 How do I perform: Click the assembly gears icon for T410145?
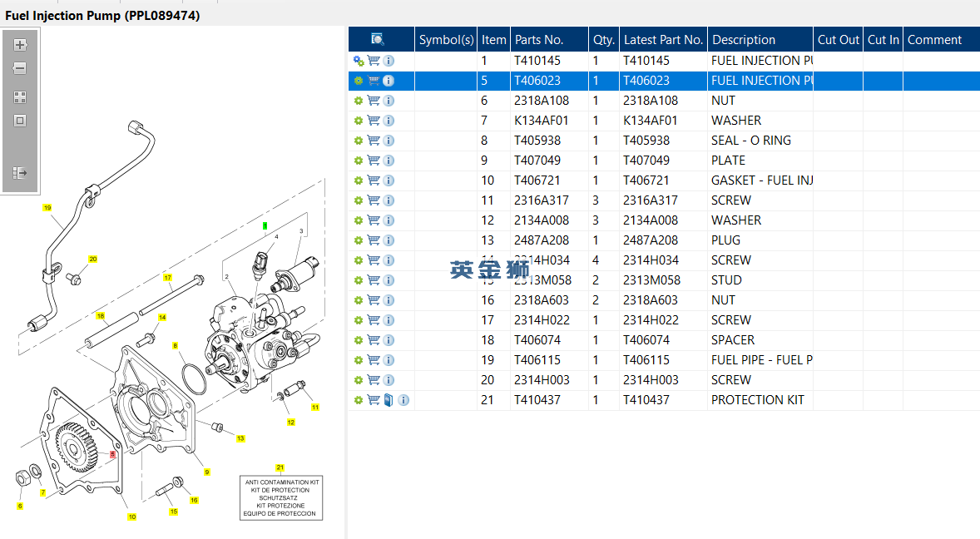point(359,61)
